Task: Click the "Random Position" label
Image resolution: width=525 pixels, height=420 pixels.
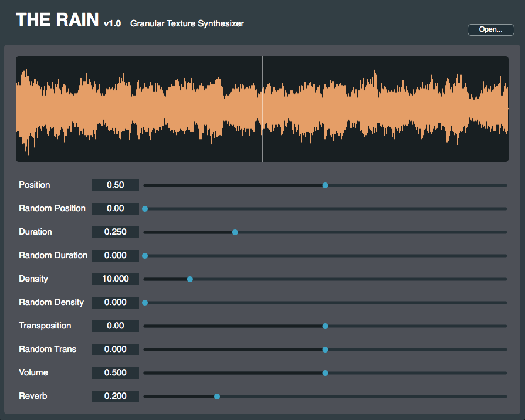Action: tap(52, 208)
